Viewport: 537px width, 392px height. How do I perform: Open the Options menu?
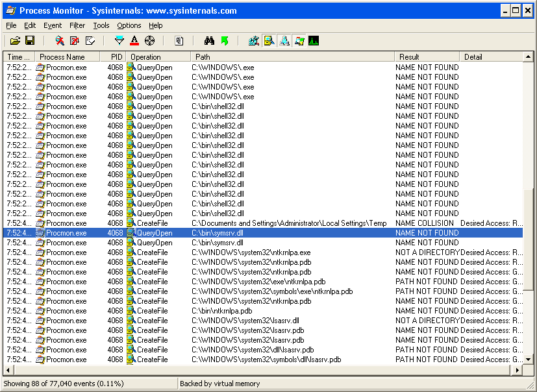pyautogui.click(x=129, y=26)
